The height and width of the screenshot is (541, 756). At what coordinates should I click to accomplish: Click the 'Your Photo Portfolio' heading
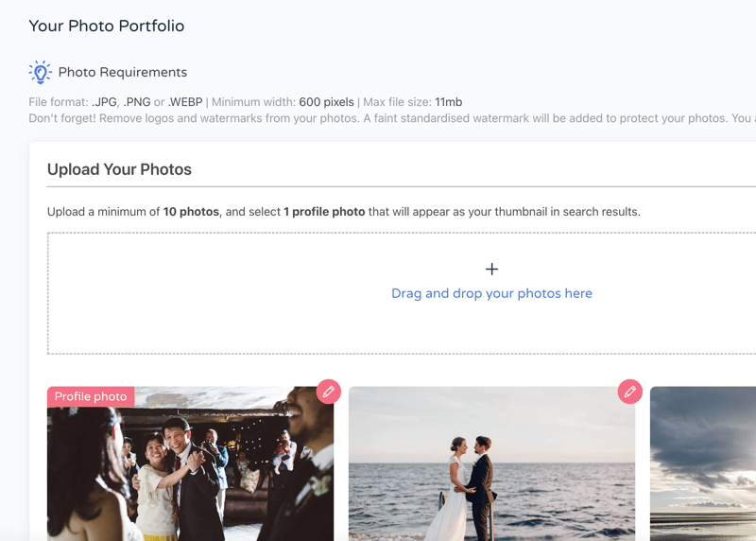pyautogui.click(x=107, y=26)
